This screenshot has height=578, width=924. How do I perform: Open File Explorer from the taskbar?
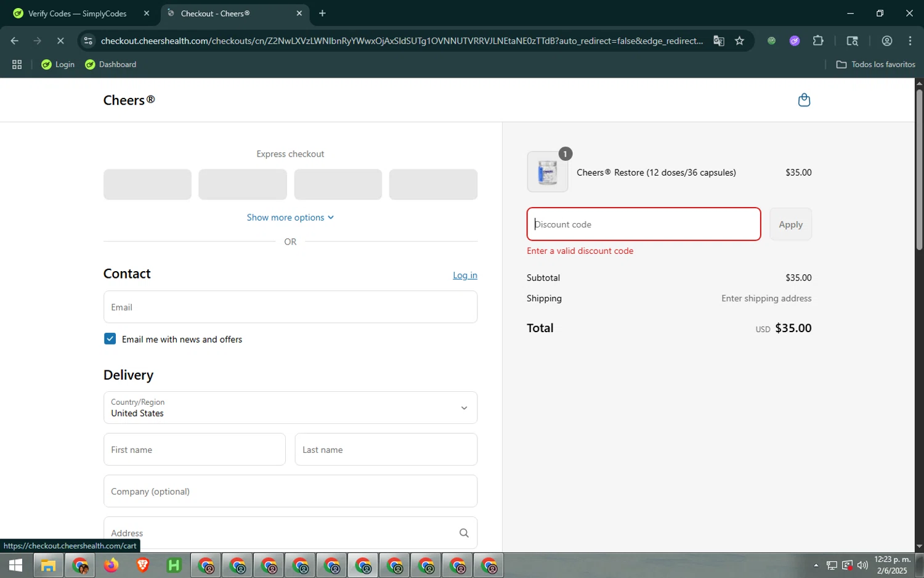pos(48,565)
